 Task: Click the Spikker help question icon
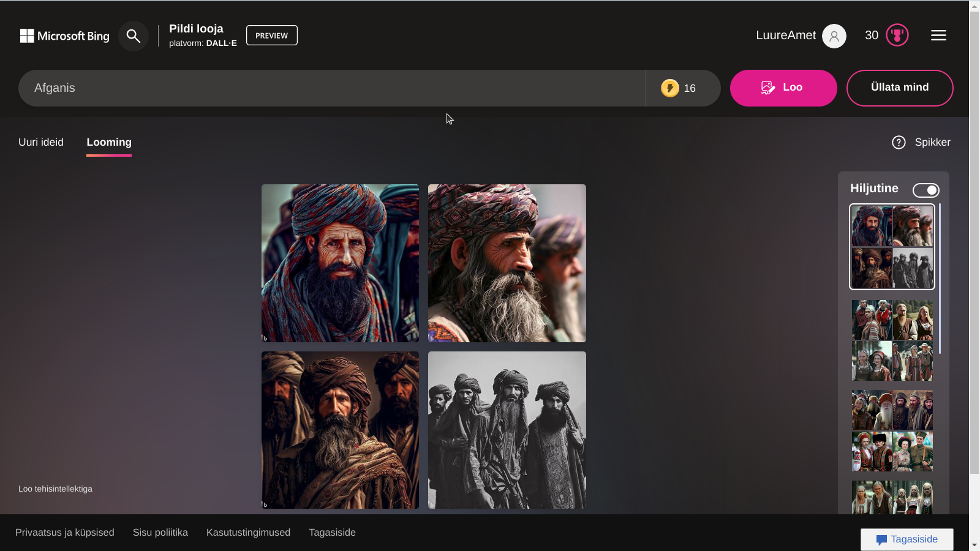point(899,142)
